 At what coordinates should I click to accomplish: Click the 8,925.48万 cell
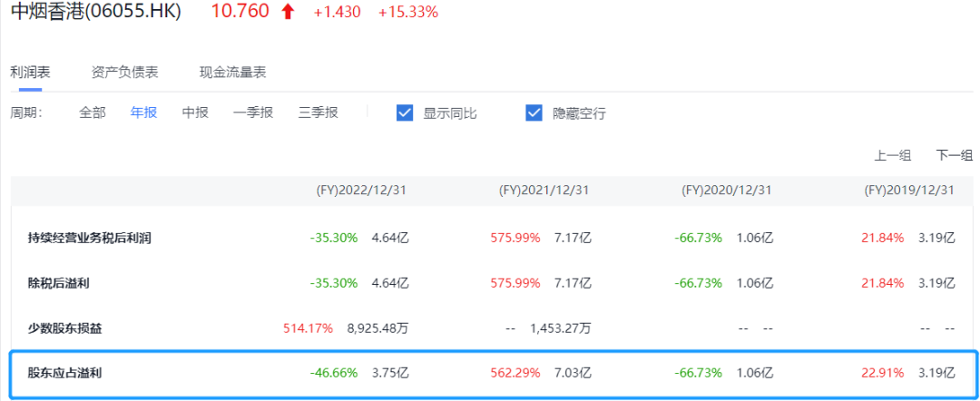pos(377,328)
